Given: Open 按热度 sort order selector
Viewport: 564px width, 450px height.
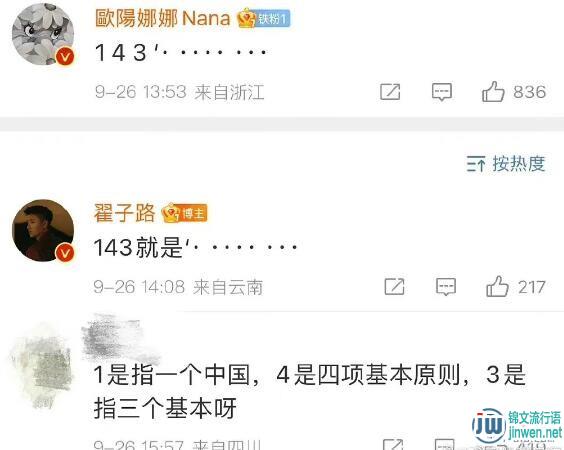Looking at the screenshot, I should [x=506, y=164].
